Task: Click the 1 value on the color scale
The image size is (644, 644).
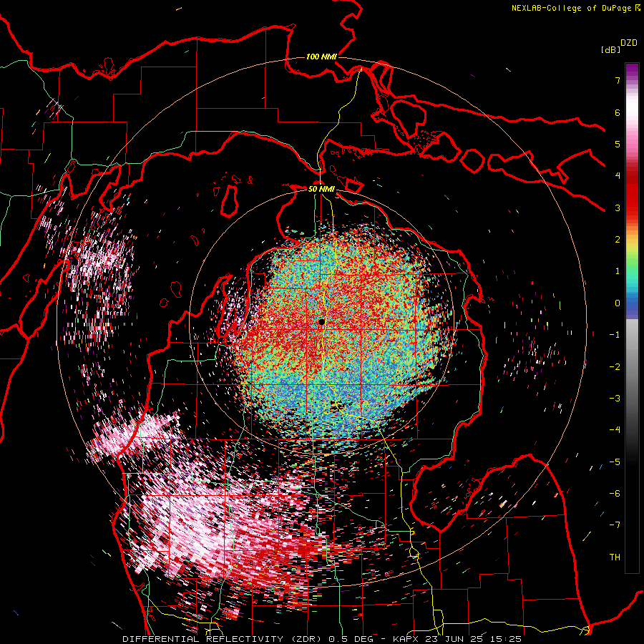Action: (618, 271)
